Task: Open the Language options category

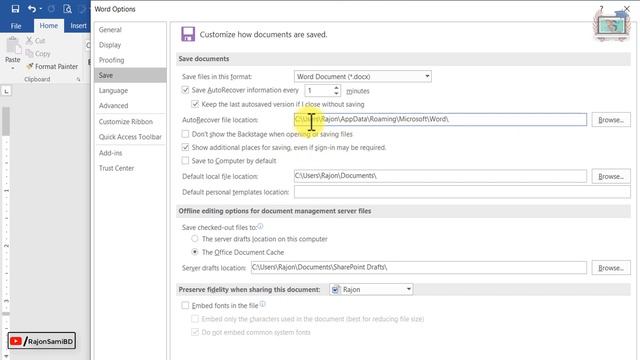Action: point(130,90)
